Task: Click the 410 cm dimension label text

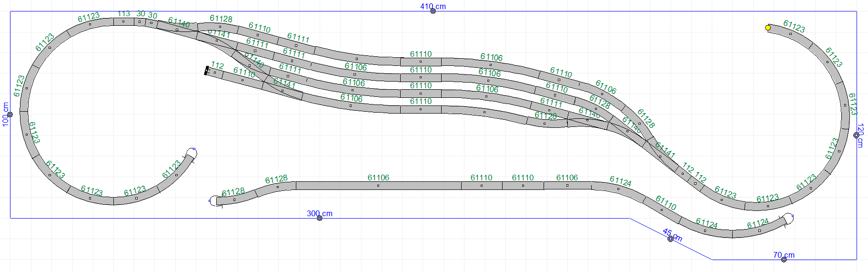Action: (433, 6)
